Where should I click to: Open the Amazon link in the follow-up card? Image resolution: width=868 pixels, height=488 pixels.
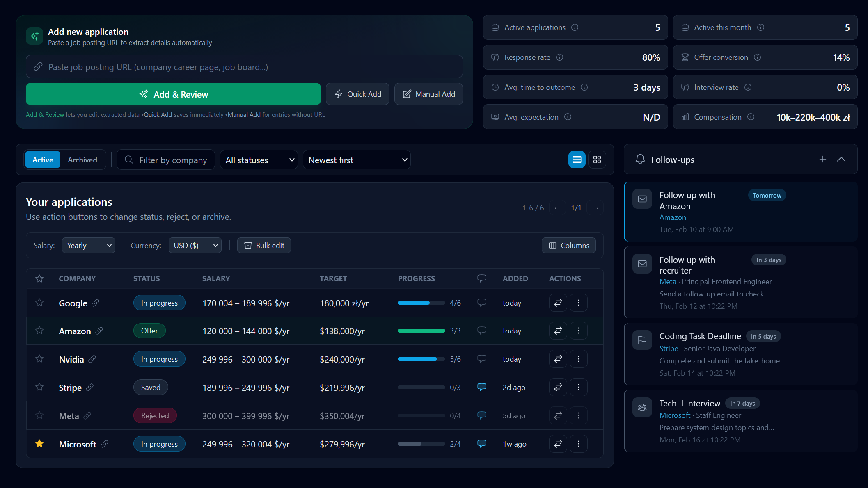(673, 217)
